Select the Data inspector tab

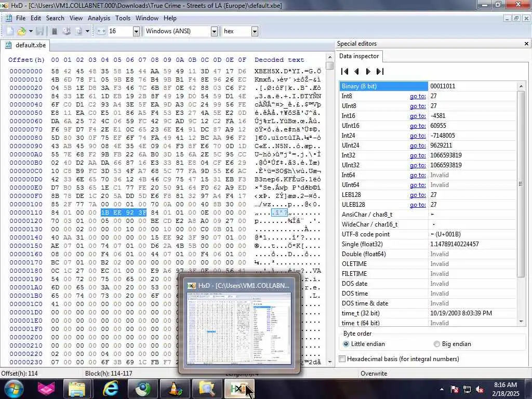coord(359,56)
